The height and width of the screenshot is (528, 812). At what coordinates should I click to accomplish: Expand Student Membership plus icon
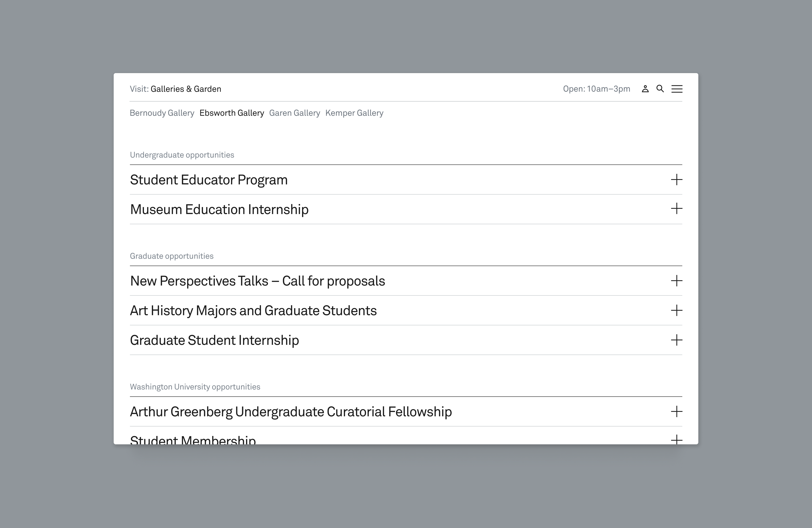pyautogui.click(x=677, y=439)
